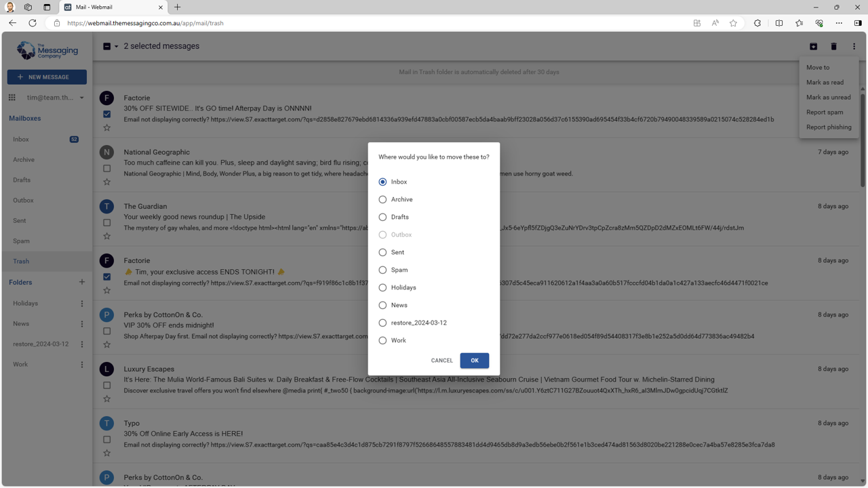
Task: Open options dots for News folder
Action: pyautogui.click(x=82, y=324)
